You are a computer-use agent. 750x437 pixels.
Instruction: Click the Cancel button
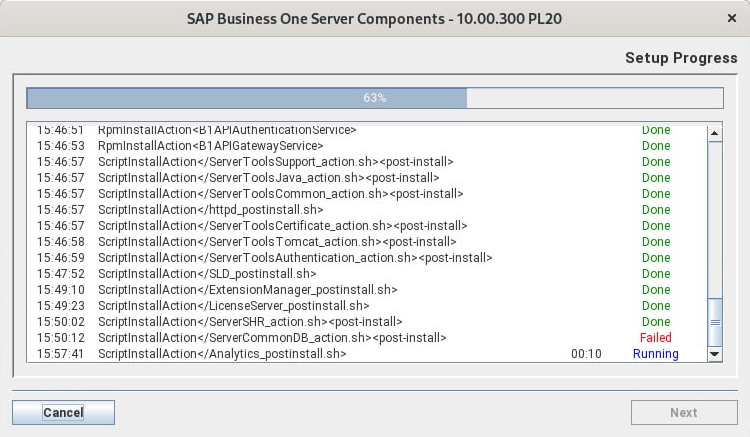63,412
